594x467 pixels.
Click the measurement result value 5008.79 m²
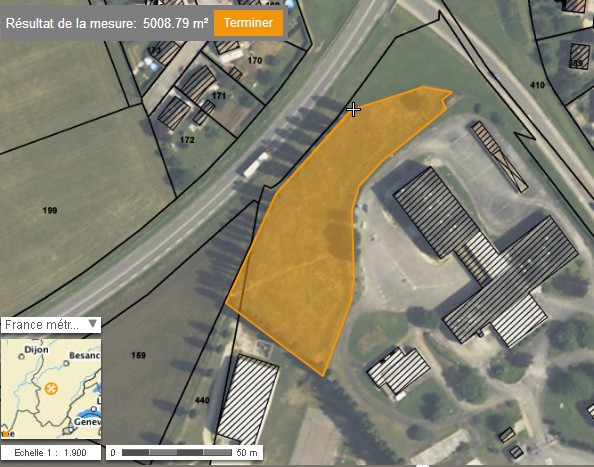(175, 23)
